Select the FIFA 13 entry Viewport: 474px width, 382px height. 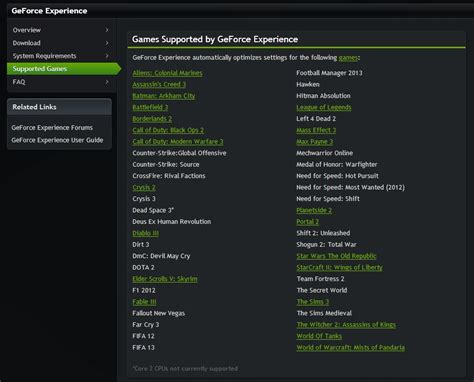point(143,348)
